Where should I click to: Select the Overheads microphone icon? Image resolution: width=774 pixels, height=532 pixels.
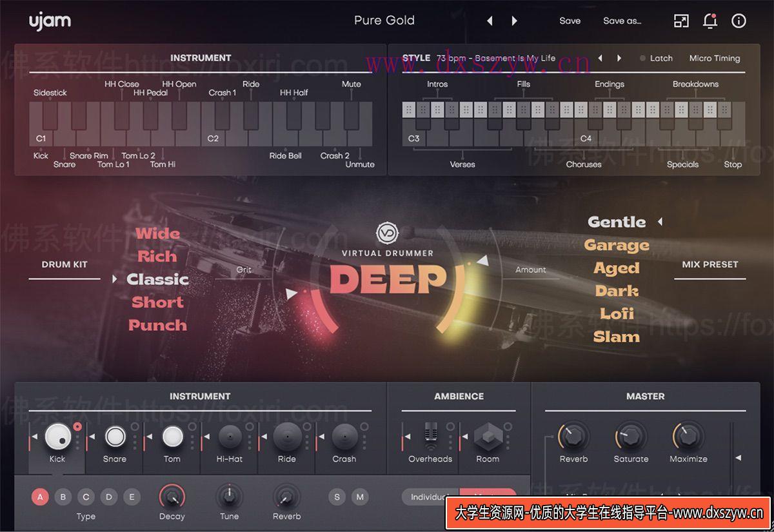430,437
